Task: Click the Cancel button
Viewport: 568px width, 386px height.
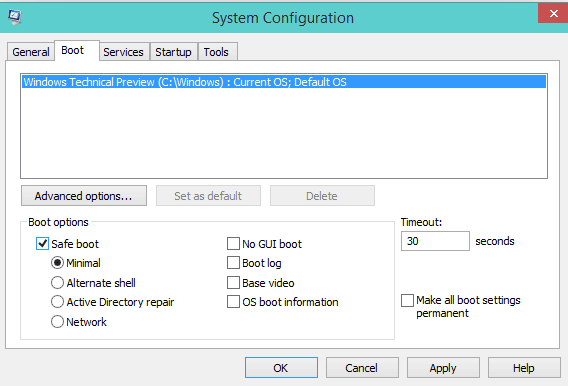Action: [x=362, y=368]
